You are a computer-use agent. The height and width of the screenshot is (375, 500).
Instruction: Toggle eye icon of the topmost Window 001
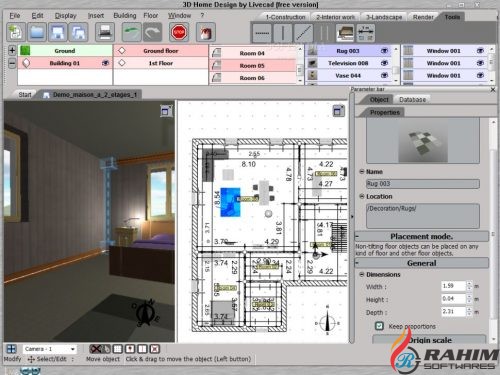480,51
